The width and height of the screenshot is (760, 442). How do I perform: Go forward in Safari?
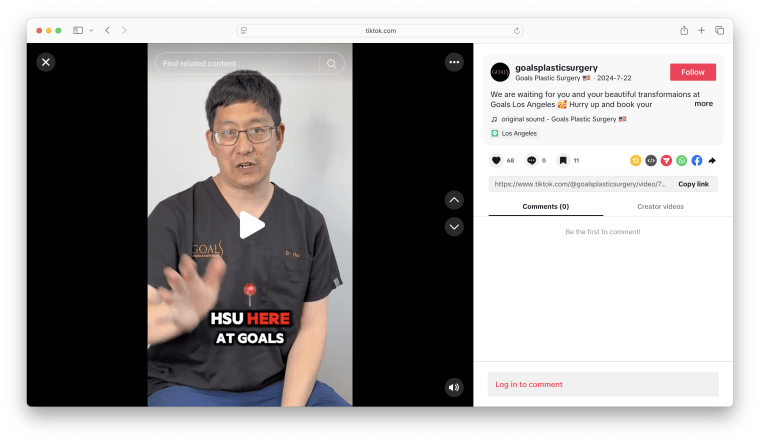[124, 30]
